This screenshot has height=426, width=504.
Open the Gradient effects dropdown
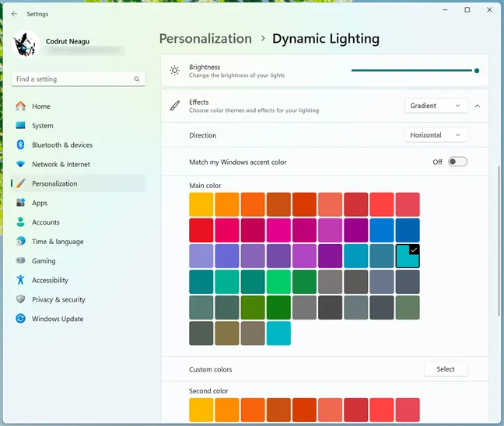[x=436, y=106]
